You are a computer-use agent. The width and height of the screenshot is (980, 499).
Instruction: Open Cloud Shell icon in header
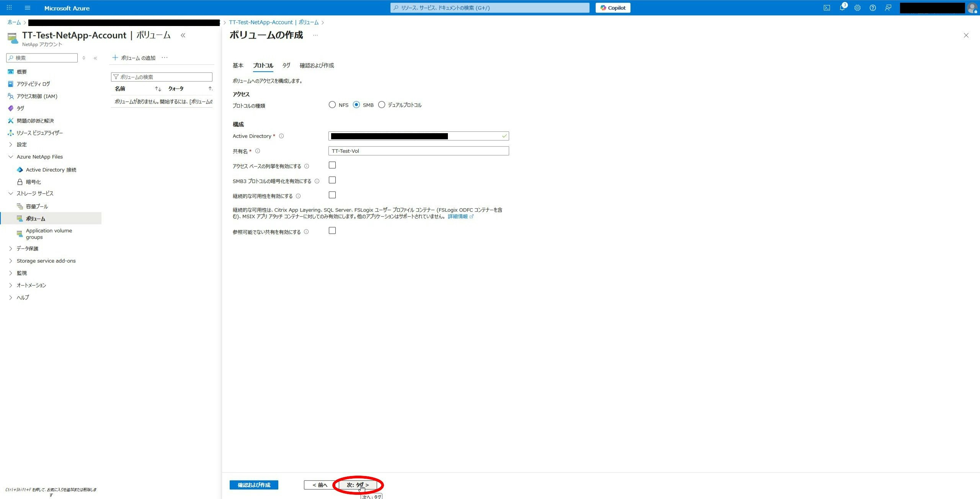827,8
